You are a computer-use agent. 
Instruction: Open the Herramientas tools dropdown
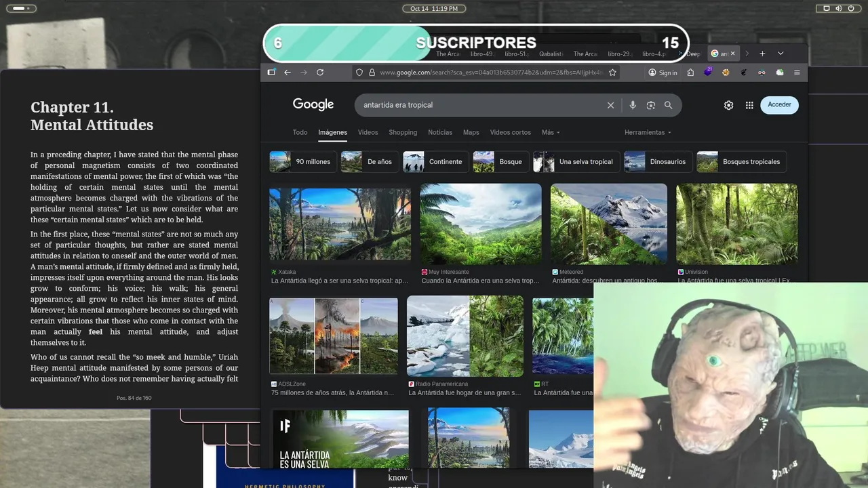pyautogui.click(x=648, y=132)
